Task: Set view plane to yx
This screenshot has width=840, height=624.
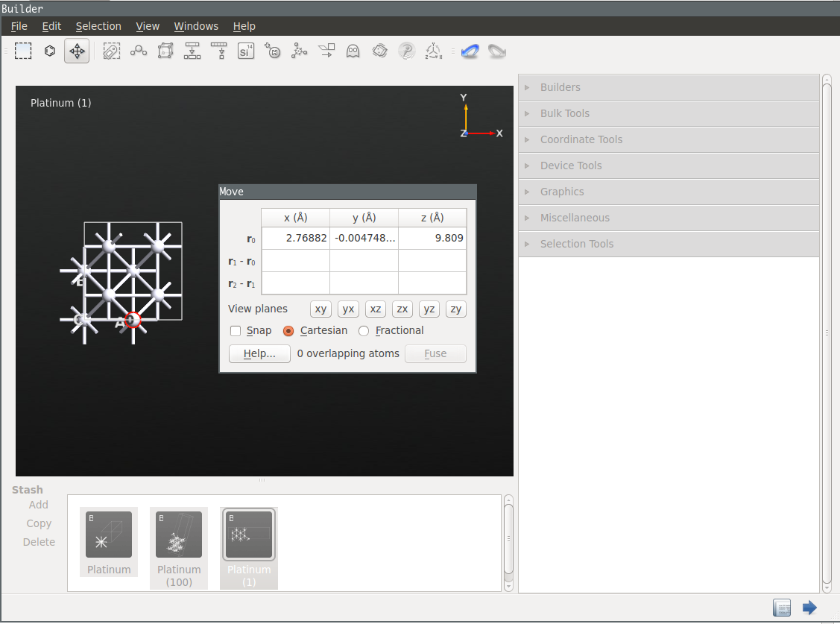Action: coord(348,309)
